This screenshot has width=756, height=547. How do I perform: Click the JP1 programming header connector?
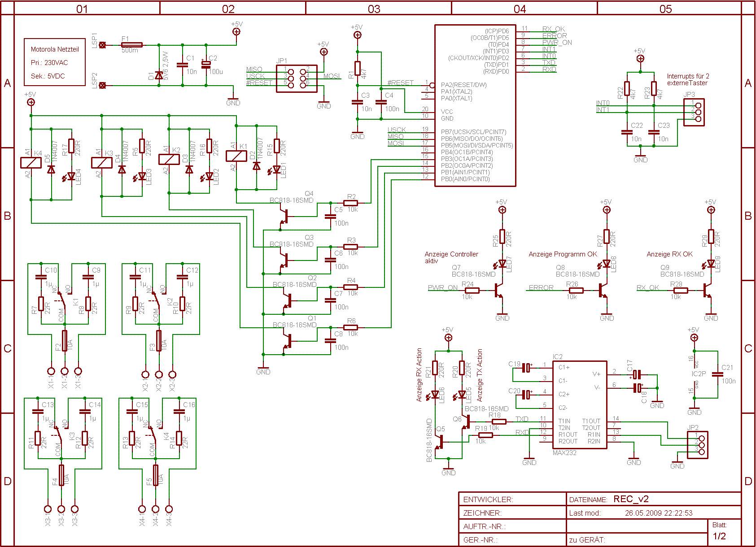(297, 78)
